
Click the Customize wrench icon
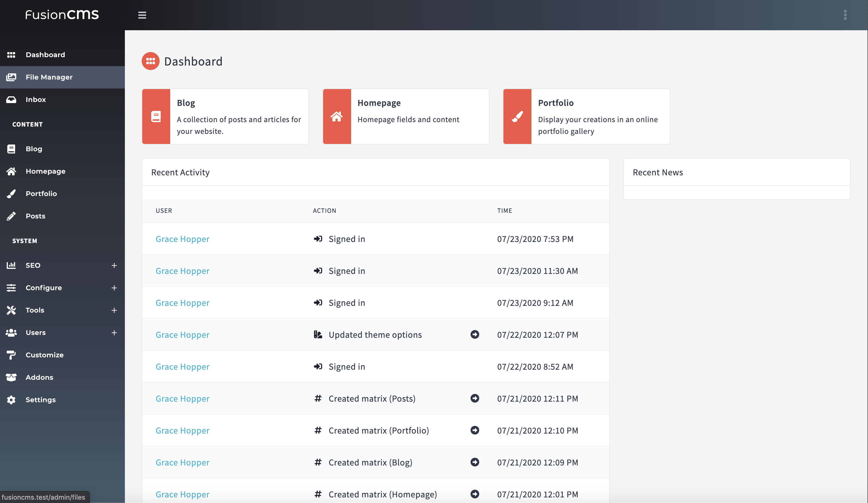pyautogui.click(x=11, y=355)
